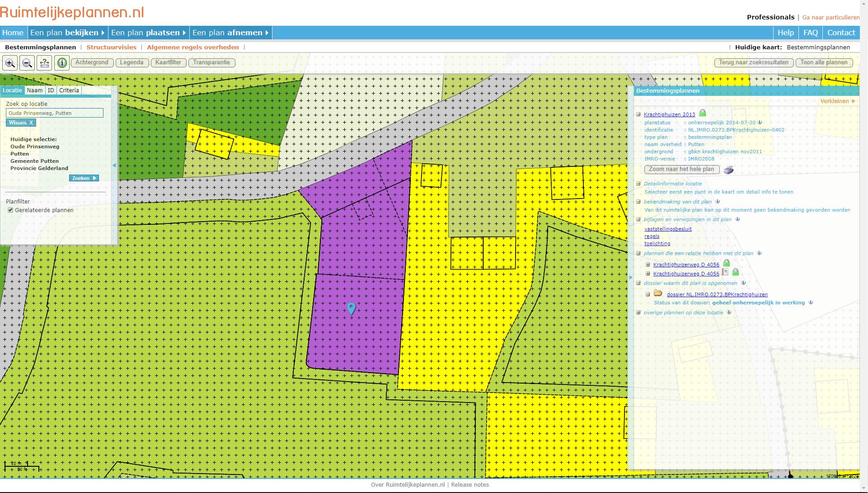The width and height of the screenshot is (868, 493).
Task: Select the zoom-in magnifier tool
Action: 10,63
